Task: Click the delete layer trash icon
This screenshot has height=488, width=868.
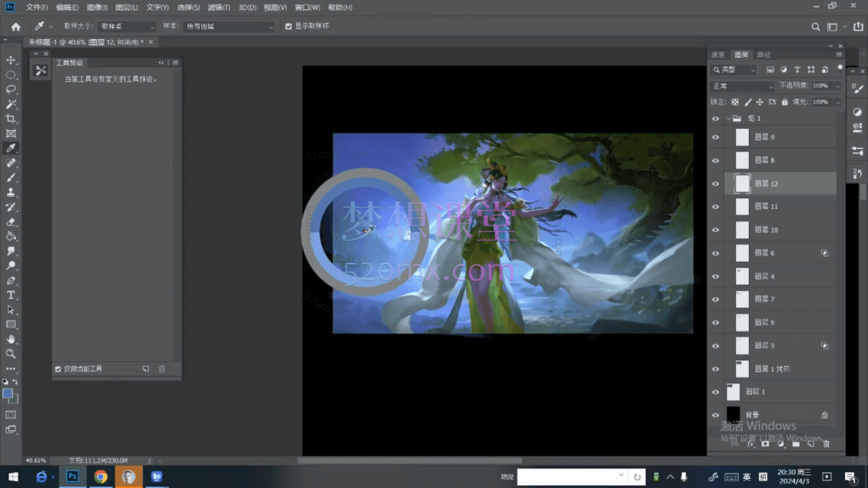Action: pyautogui.click(x=826, y=443)
